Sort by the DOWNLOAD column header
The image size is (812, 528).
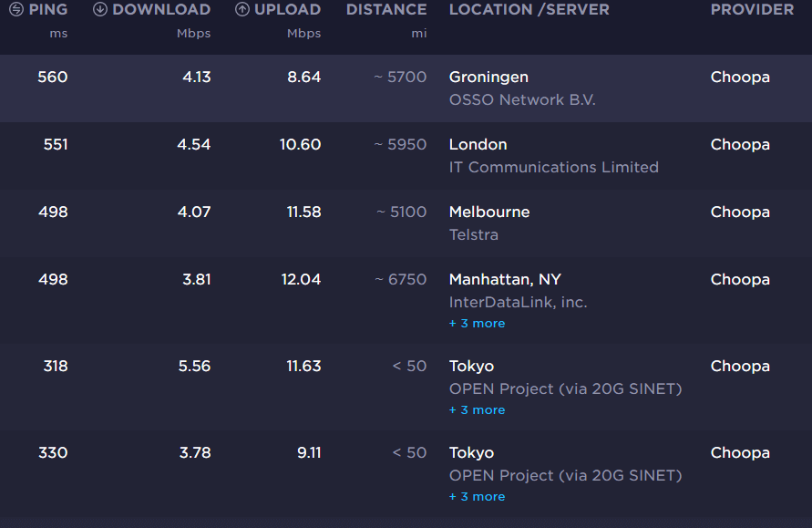161,9
